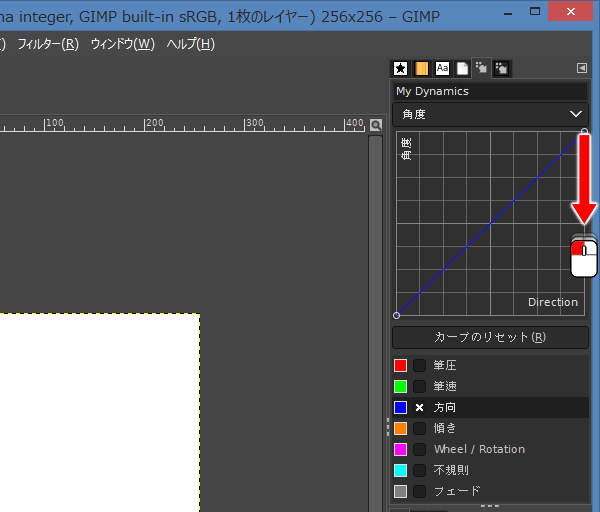This screenshot has height=512, width=600.
Task: Open the フィルター(R) menu
Action: [48, 44]
